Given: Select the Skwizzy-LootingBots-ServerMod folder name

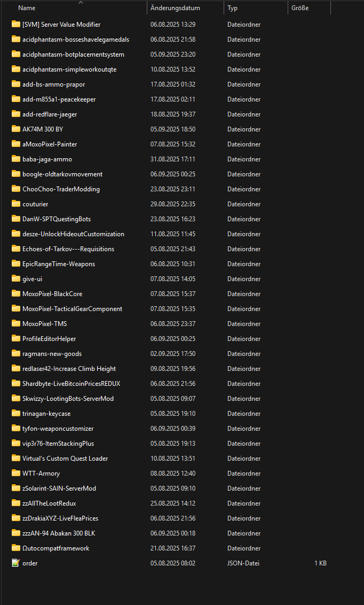Looking at the screenshot, I should pos(68,399).
